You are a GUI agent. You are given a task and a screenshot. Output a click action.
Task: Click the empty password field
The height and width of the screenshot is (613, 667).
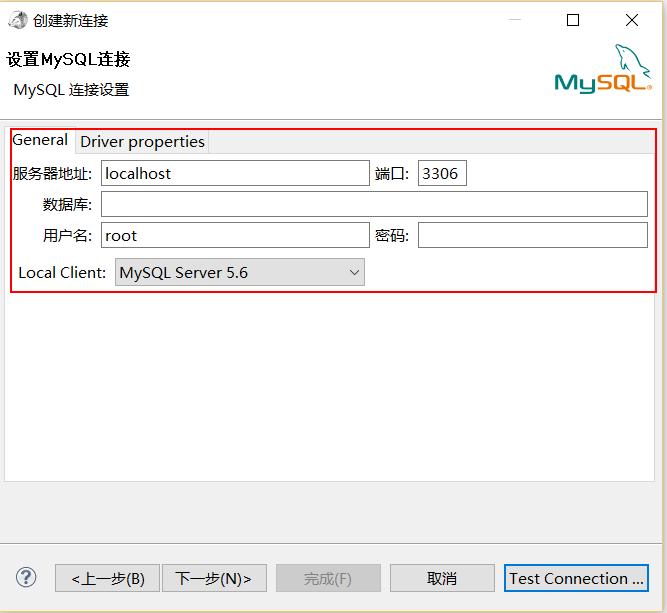(x=533, y=235)
